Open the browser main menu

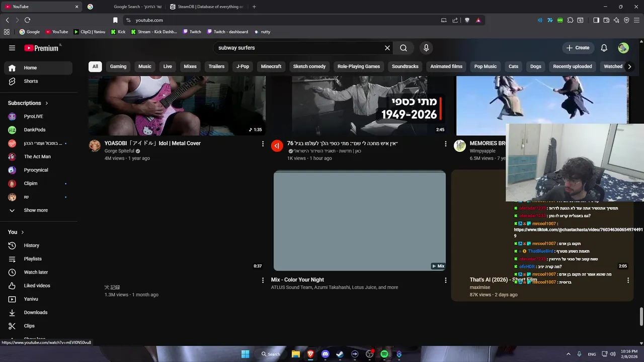tap(636, 20)
